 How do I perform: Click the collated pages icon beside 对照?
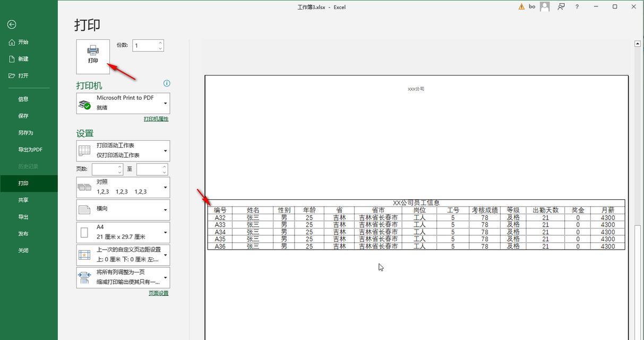[84, 187]
